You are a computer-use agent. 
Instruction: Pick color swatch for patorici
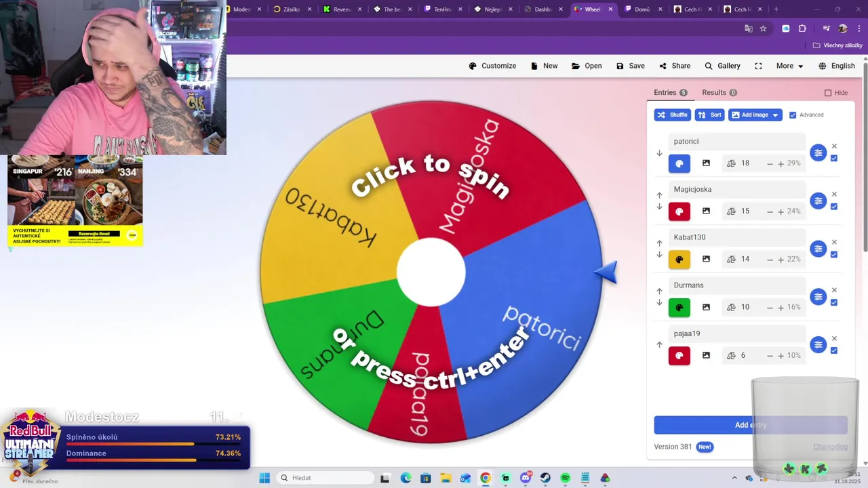679,163
